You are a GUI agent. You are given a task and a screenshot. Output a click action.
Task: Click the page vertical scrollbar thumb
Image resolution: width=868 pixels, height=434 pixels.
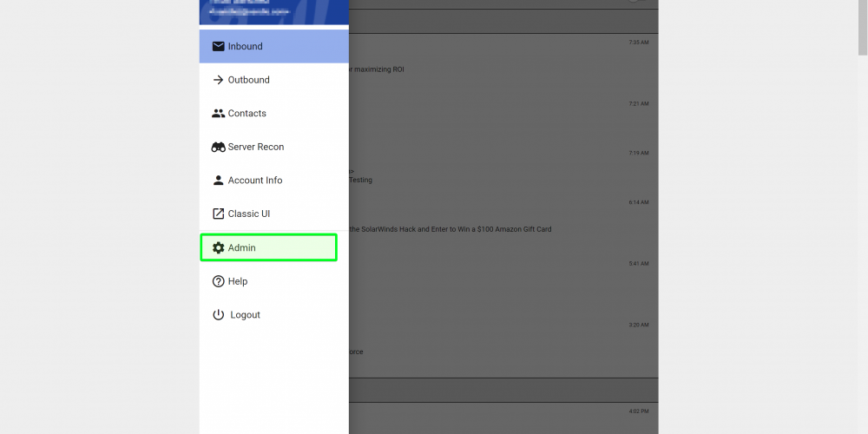tap(863, 28)
